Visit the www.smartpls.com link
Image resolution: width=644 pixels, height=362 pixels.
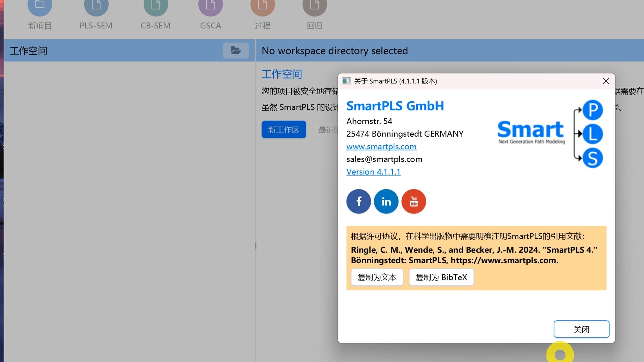point(381,146)
